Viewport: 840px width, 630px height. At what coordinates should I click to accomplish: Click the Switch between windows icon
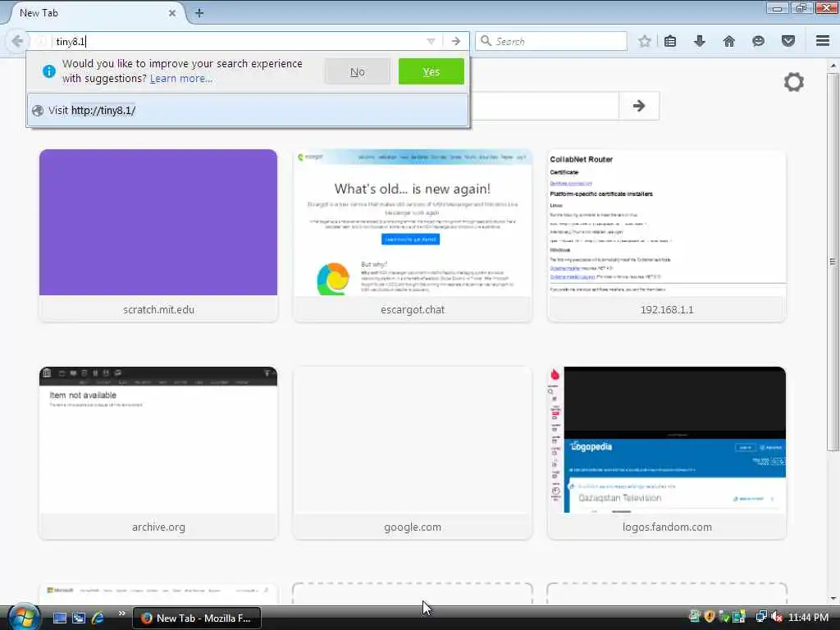79,618
